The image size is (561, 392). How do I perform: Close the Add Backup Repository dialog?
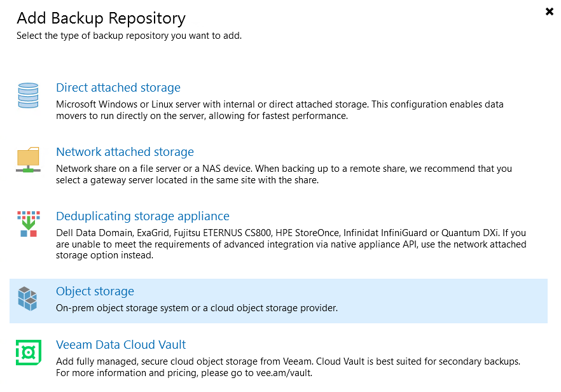tap(549, 11)
